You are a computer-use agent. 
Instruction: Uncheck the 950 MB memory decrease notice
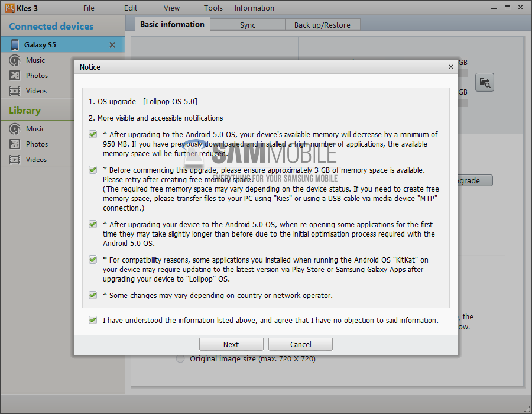point(93,135)
